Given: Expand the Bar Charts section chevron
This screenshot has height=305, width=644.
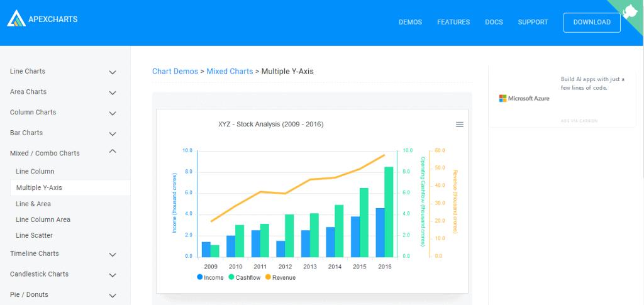Looking at the screenshot, I should click(x=113, y=134).
